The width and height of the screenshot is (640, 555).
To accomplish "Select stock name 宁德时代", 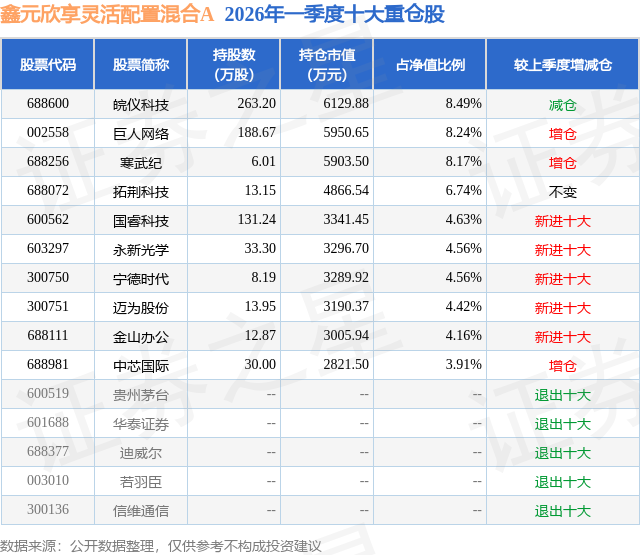I will tap(141, 279).
